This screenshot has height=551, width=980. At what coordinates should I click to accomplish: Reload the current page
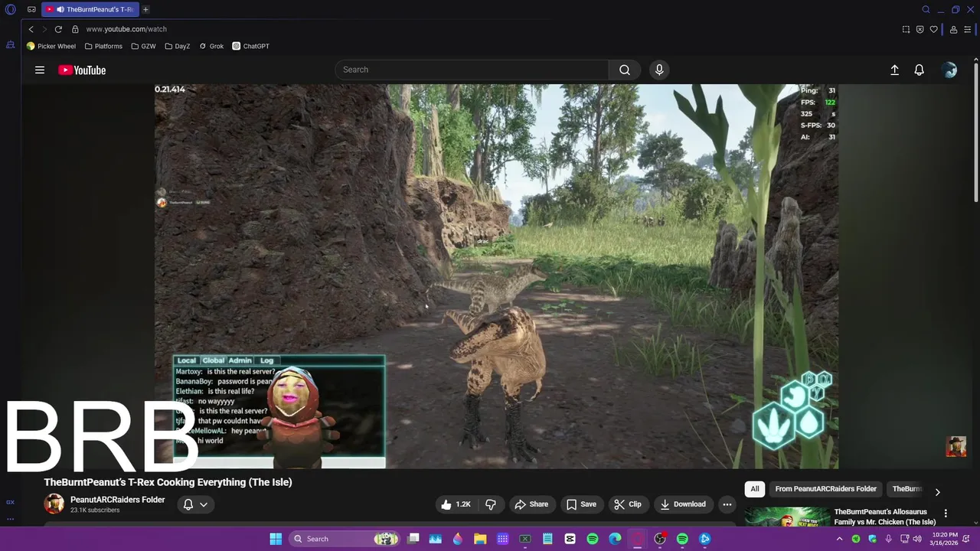(58, 29)
